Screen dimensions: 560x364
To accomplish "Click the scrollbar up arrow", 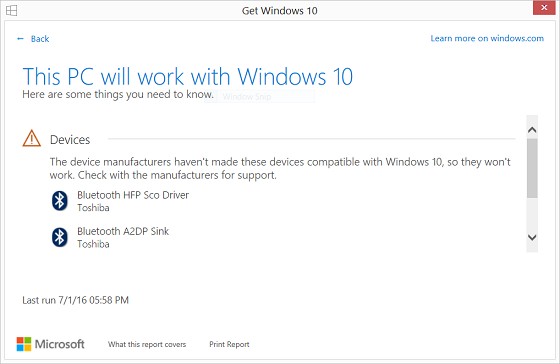I will [x=532, y=130].
